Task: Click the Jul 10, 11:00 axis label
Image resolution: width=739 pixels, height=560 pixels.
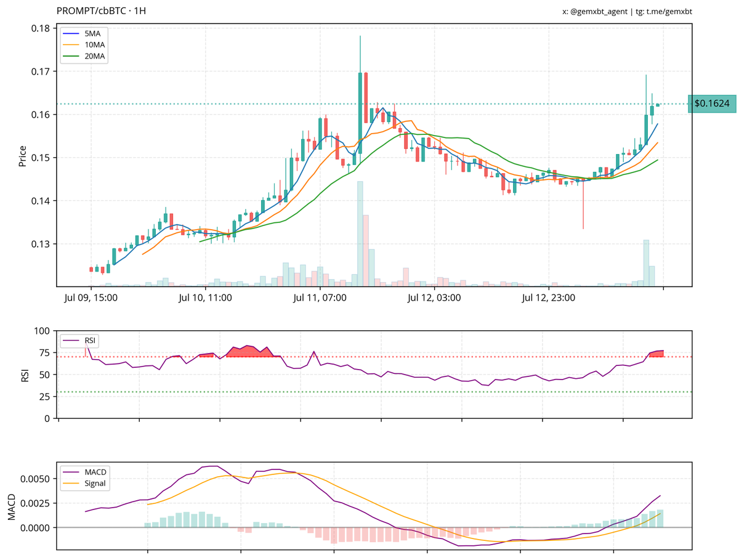Action: (206, 298)
